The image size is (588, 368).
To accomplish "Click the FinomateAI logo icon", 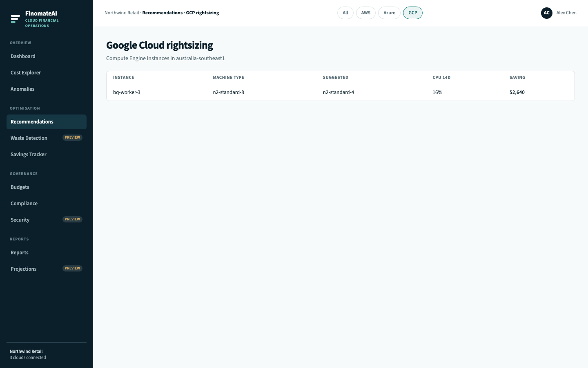I will (15, 19).
